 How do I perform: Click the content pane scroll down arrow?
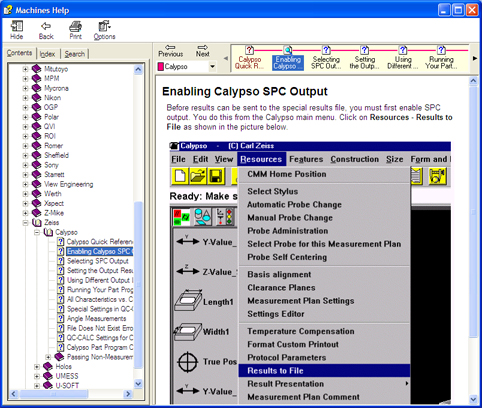tap(473, 399)
